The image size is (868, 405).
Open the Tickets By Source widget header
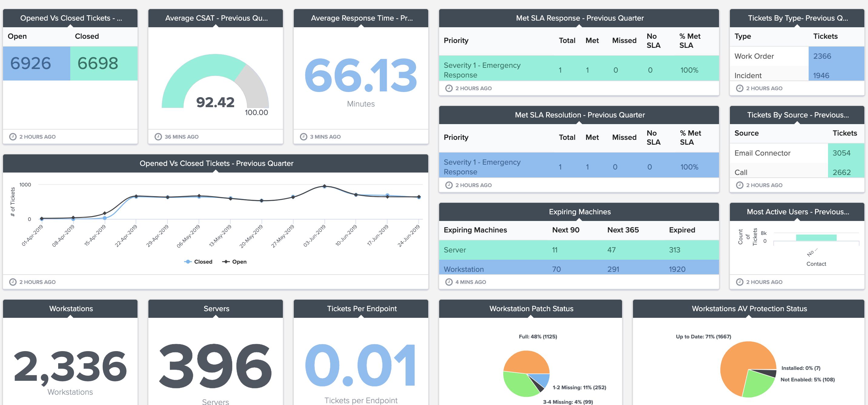click(797, 115)
